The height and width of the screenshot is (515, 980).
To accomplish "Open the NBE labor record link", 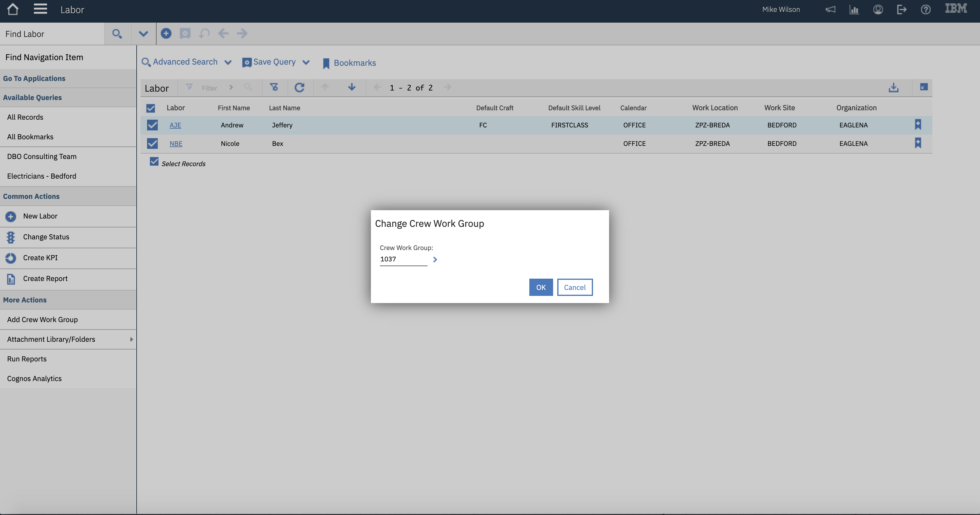I will pyautogui.click(x=176, y=143).
